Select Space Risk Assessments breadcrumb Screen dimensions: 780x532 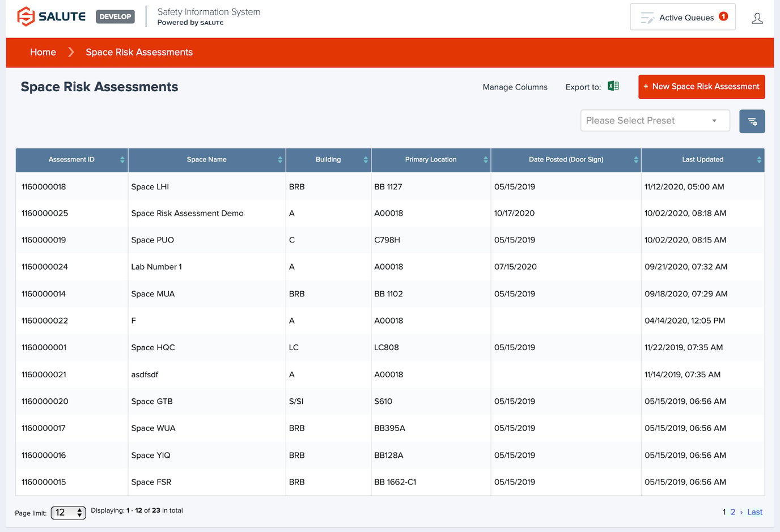tap(139, 52)
